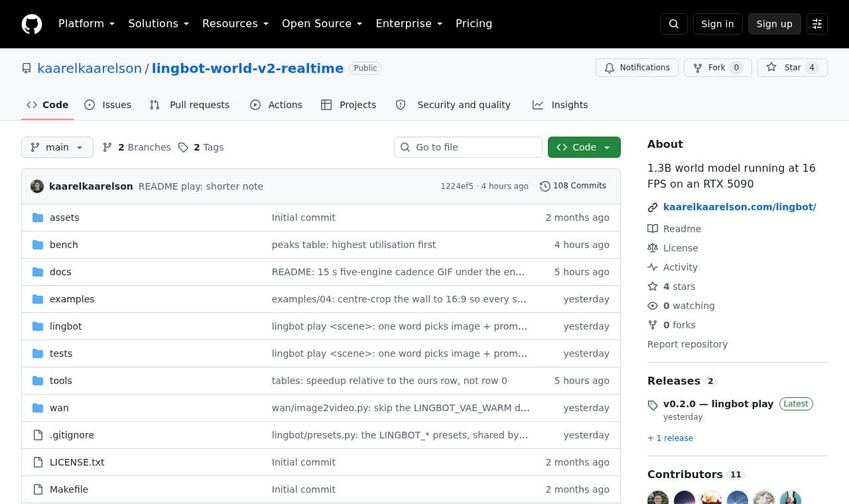Open the GitHub homepage logo
849x504 pixels.
[x=32, y=24]
